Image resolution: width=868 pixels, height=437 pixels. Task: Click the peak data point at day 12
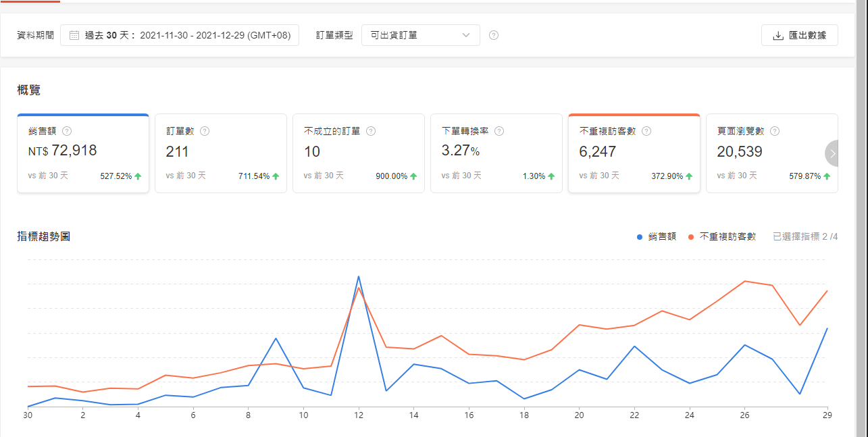[x=358, y=276]
